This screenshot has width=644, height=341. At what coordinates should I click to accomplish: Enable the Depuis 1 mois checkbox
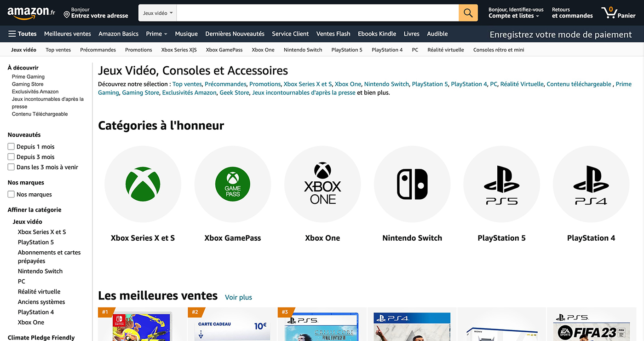click(x=11, y=147)
